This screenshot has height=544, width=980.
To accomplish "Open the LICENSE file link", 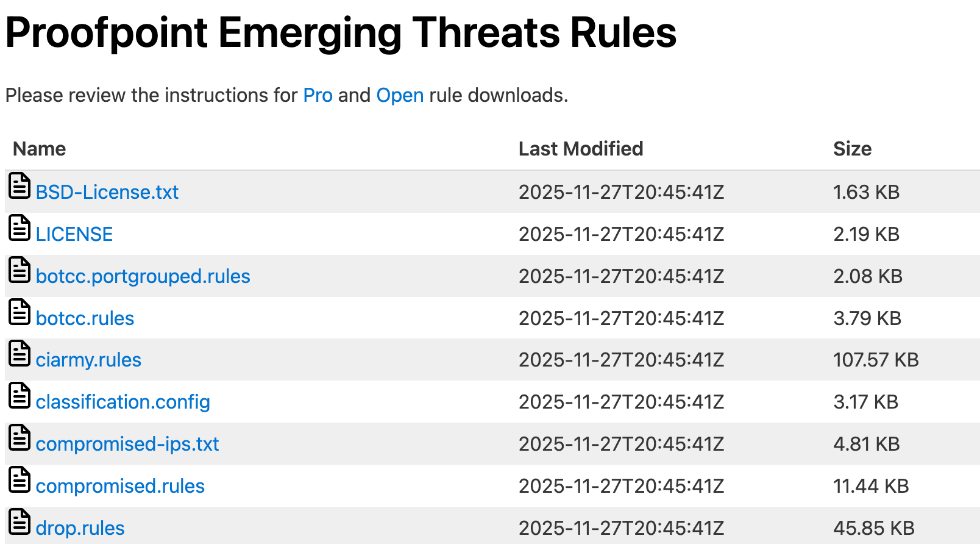I will [x=74, y=235].
